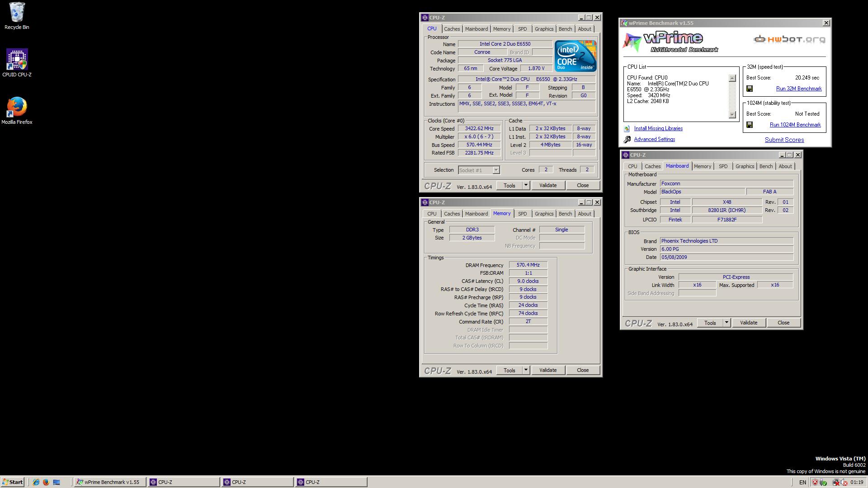Screen dimensions: 868x488
Task: Click the muted volume speaker tray icon
Action: [x=844, y=482]
